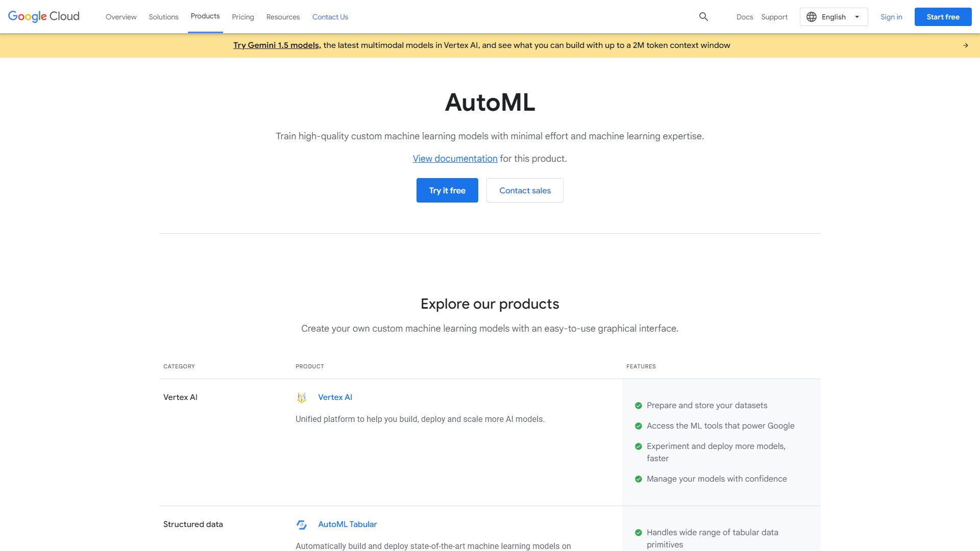Click the banner arrow on the right
Image resolution: width=980 pixels, height=551 pixels.
click(x=965, y=45)
